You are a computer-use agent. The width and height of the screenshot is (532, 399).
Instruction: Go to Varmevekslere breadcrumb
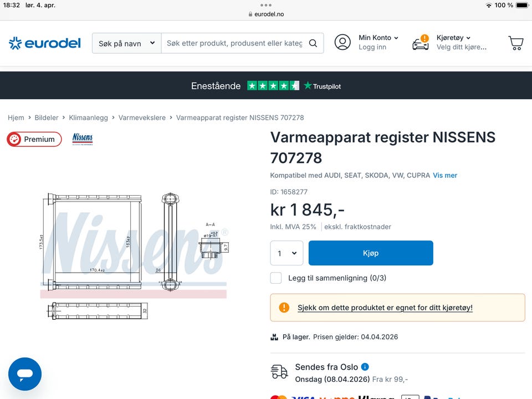pyautogui.click(x=142, y=117)
